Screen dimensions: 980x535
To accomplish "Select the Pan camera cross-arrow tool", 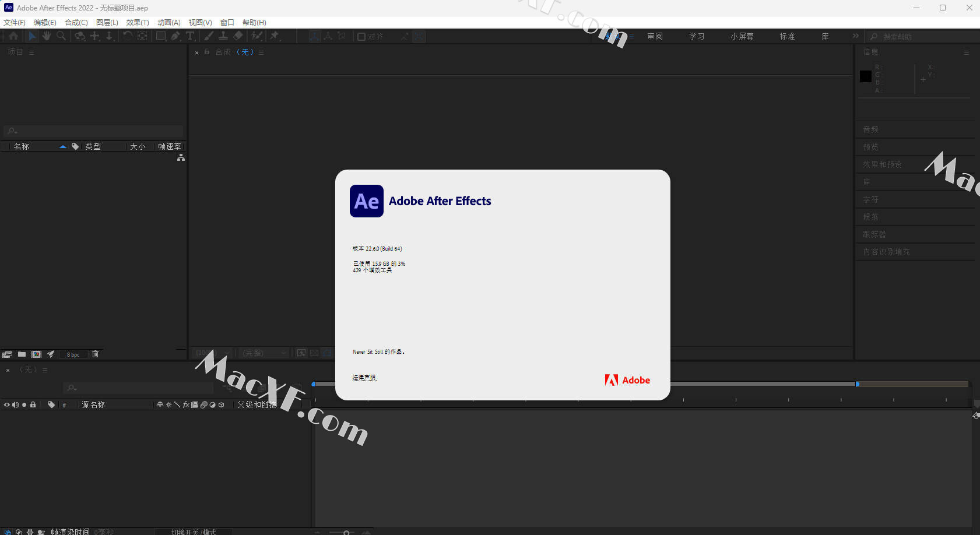I will tap(94, 36).
